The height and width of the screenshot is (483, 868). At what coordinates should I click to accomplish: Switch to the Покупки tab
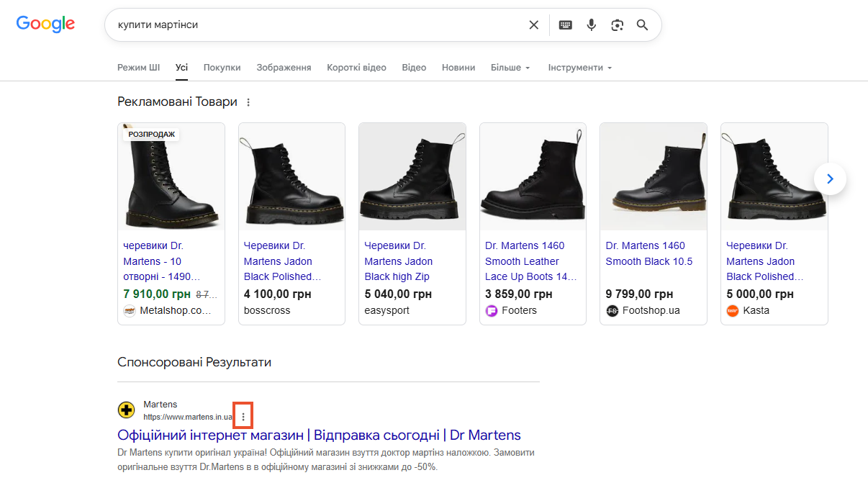coord(222,68)
